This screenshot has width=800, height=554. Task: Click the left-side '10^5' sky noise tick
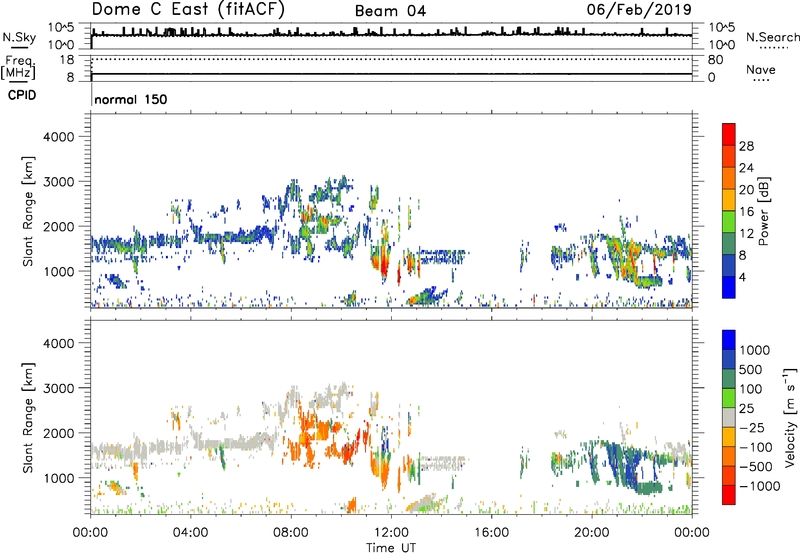point(62,28)
